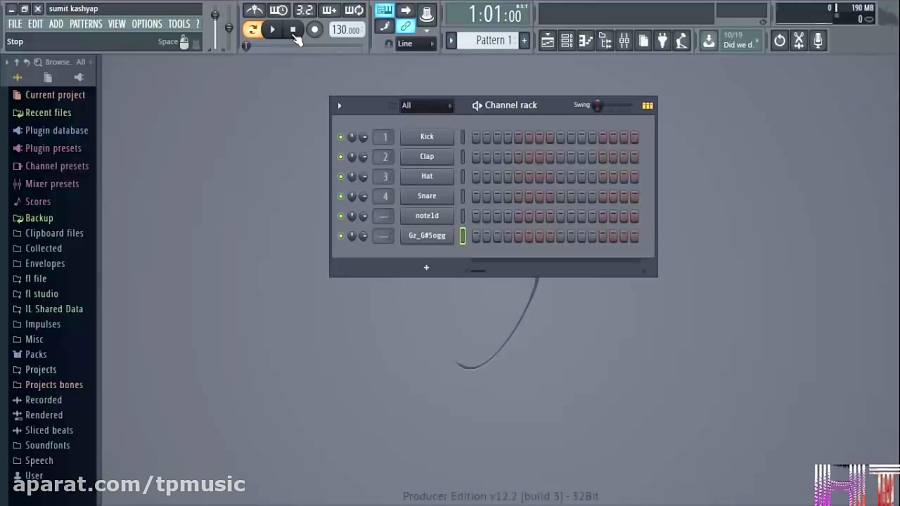Open one-click audio recording microphone icon
The image size is (900, 506).
(x=818, y=41)
